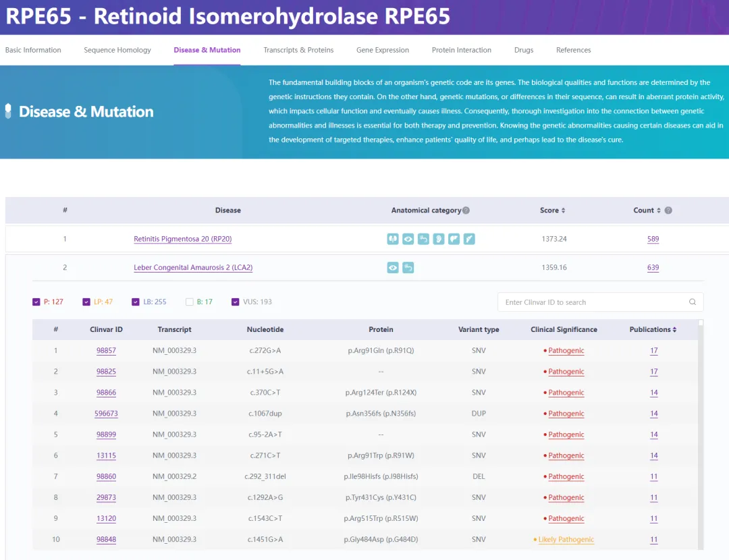This screenshot has width=729, height=560.
Task: Uncheck the P: 127 pathogenic filter
Action: 36,302
